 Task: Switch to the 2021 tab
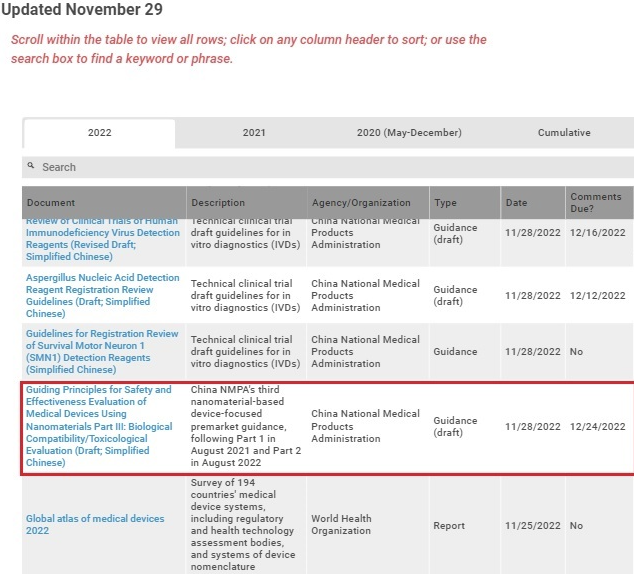(254, 133)
